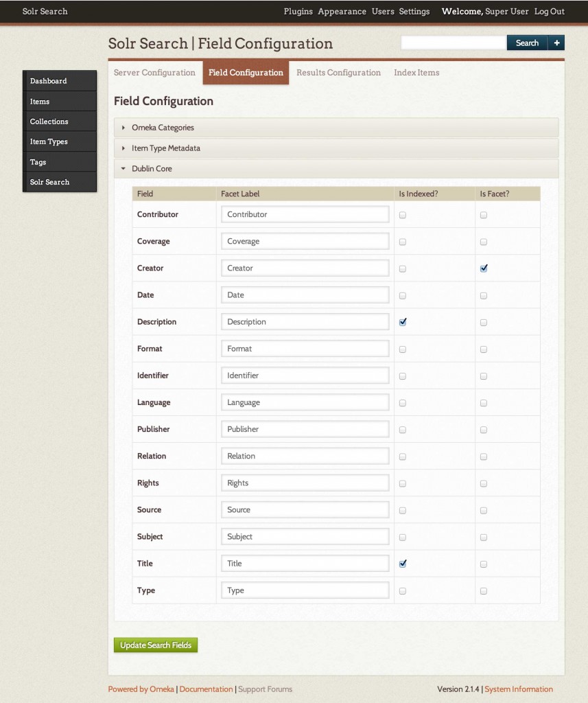This screenshot has width=588, height=703.
Task: Focus the Publisher facet label field
Action: coord(305,429)
